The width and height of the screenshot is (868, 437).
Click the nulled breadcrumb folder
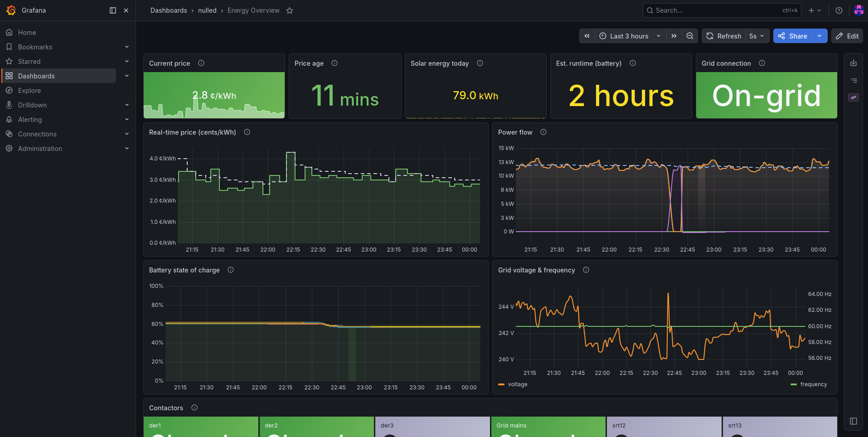tap(207, 10)
